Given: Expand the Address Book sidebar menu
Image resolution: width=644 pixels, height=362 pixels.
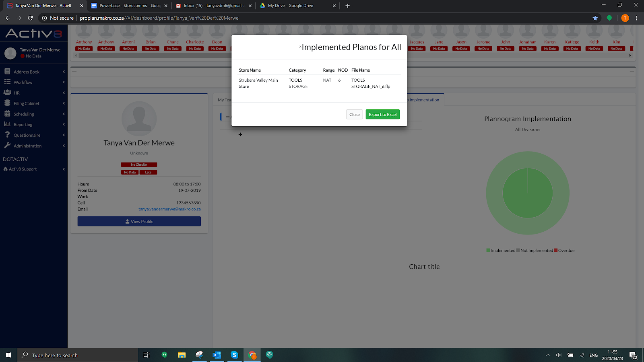Looking at the screenshot, I should [x=34, y=72].
